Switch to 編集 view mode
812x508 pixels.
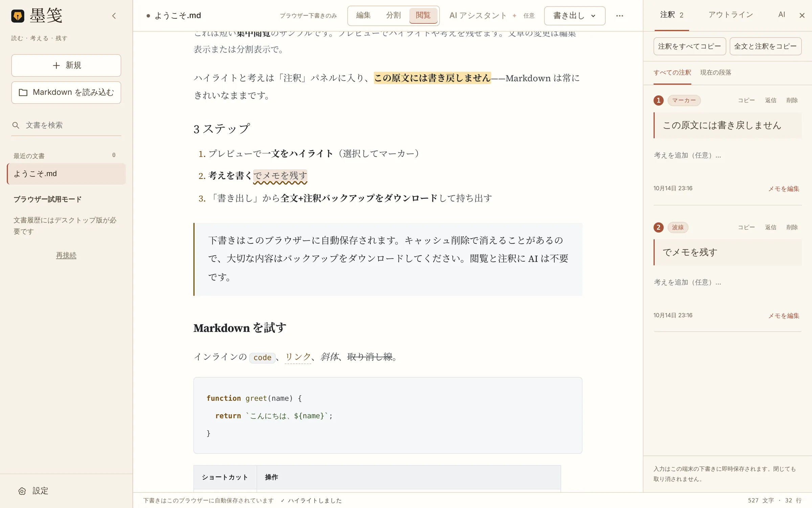tap(363, 16)
